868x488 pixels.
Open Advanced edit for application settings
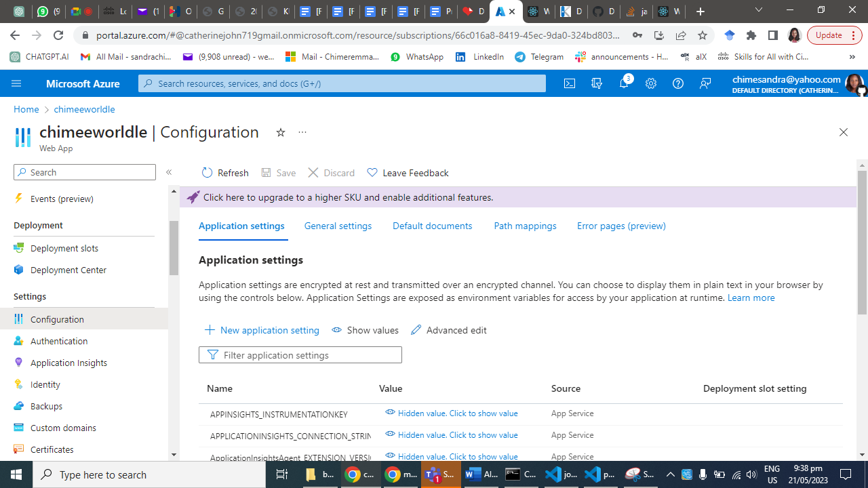[x=449, y=330]
